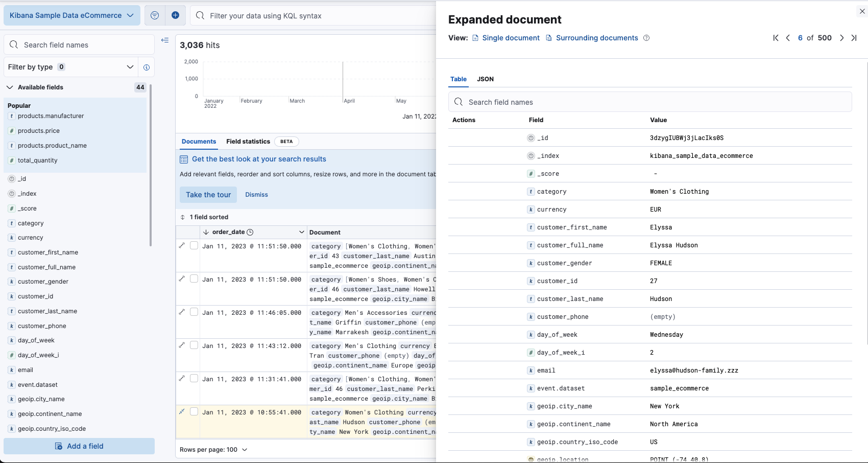Click the add filter plus icon

point(175,15)
